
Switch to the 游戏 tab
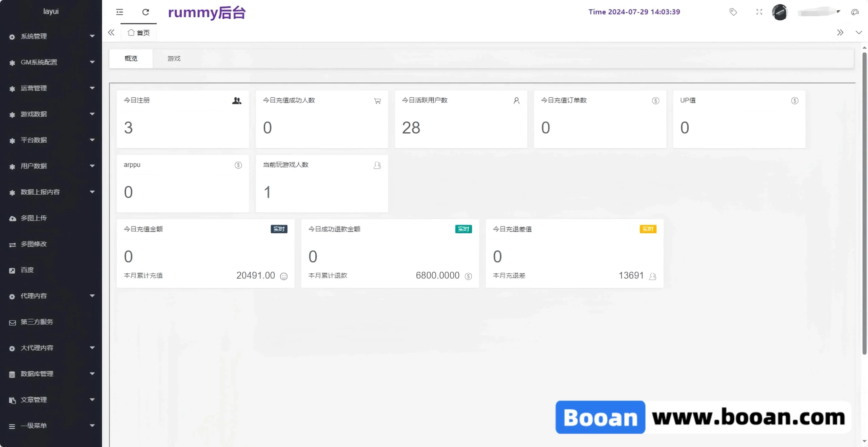(174, 58)
